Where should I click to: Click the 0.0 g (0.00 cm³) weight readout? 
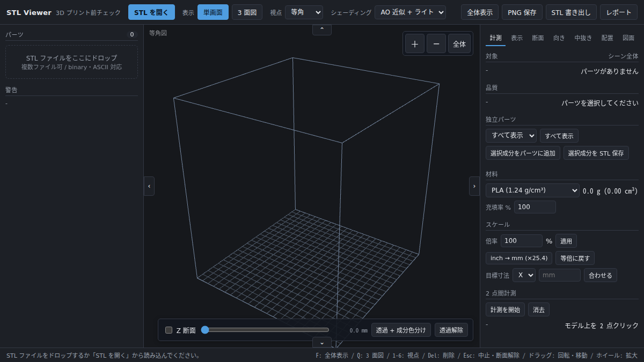pos(610,190)
